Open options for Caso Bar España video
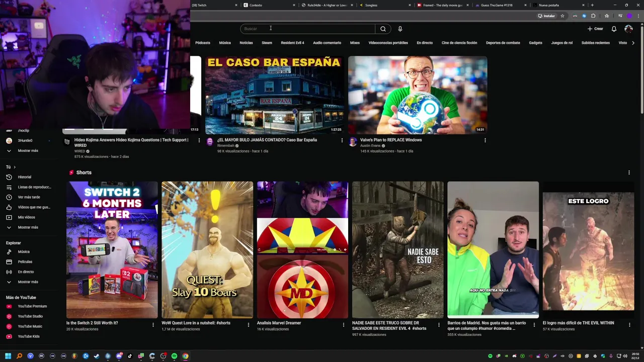The image size is (644, 362). click(342, 140)
